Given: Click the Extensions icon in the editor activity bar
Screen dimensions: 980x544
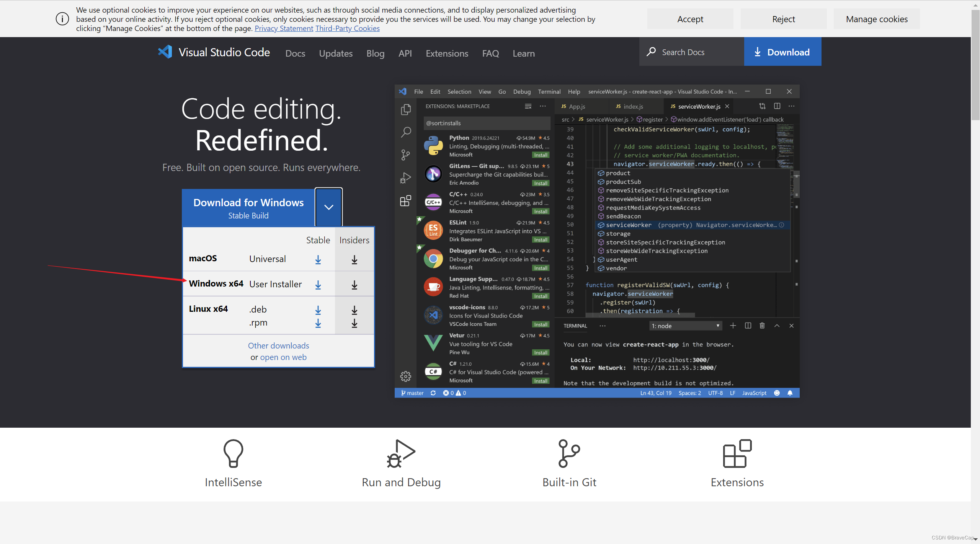Looking at the screenshot, I should pos(406,200).
